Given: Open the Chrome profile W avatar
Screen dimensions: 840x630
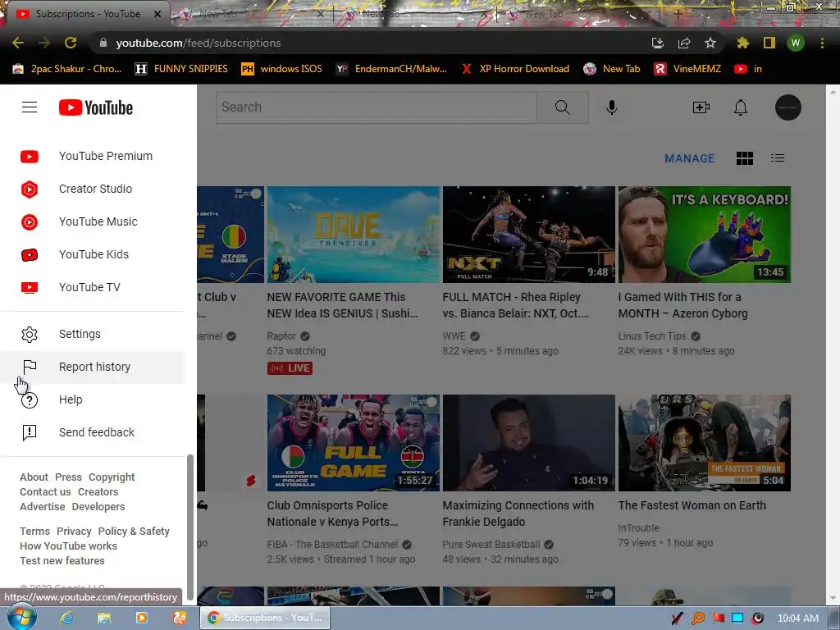Looking at the screenshot, I should point(796,43).
